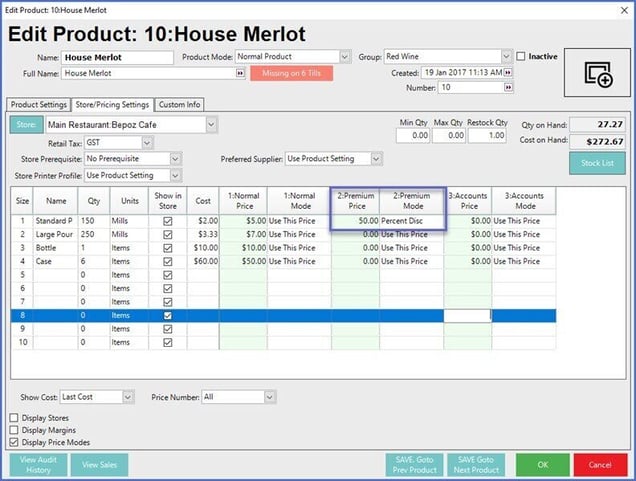Tick the Inactive checkbox

coord(521,57)
